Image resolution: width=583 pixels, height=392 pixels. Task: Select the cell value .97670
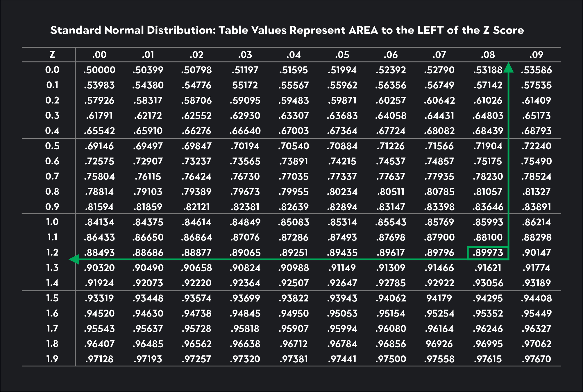pos(536,359)
